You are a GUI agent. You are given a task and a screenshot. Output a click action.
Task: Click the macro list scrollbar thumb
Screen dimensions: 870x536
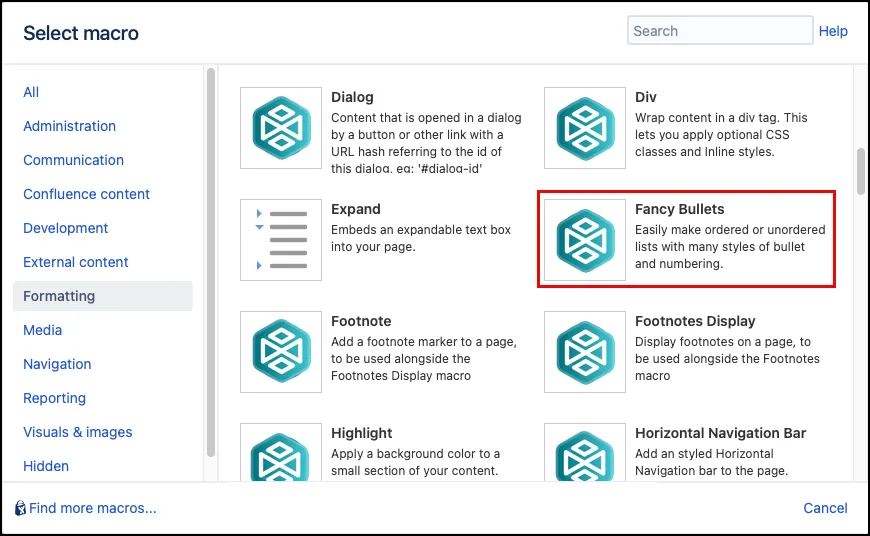(861, 171)
